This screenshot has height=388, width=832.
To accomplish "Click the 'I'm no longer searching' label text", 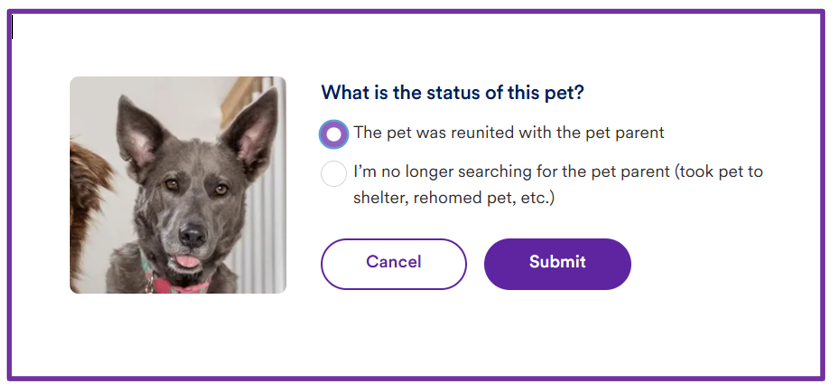I will (558, 185).
